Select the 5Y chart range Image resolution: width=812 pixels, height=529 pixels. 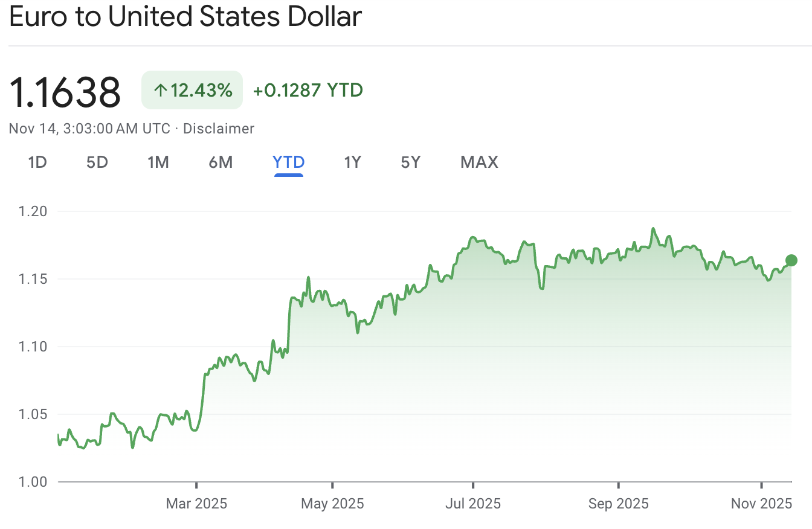click(410, 162)
